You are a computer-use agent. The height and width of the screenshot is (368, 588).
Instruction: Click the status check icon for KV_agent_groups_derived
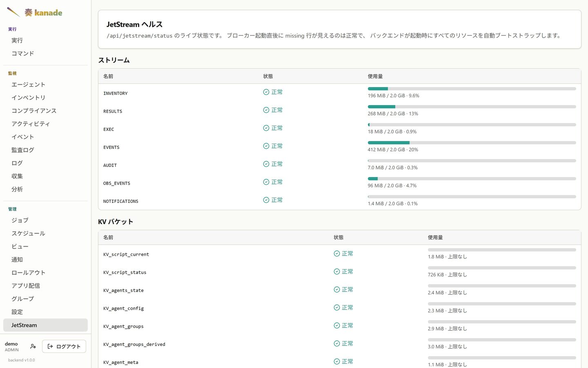337,343
